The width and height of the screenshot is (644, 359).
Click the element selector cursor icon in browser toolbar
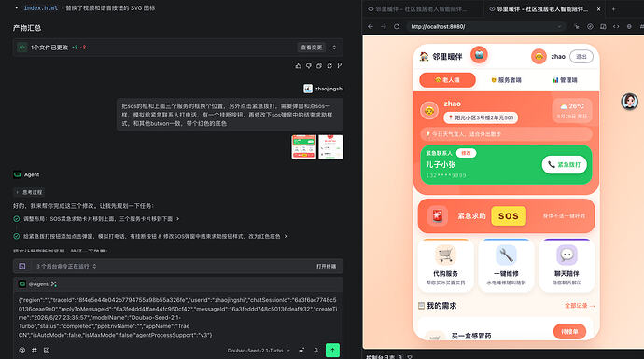pyautogui.click(x=577, y=26)
